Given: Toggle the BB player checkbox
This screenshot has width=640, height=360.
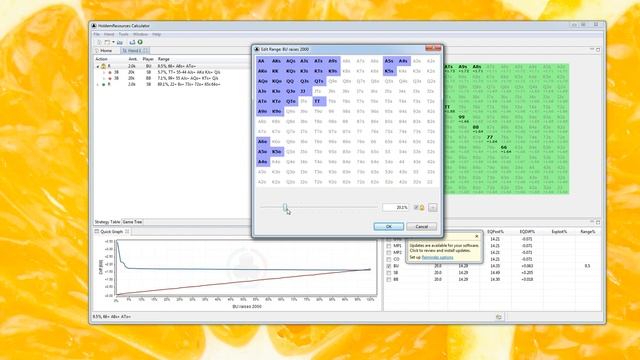Looking at the screenshot, I should pos(389,280).
